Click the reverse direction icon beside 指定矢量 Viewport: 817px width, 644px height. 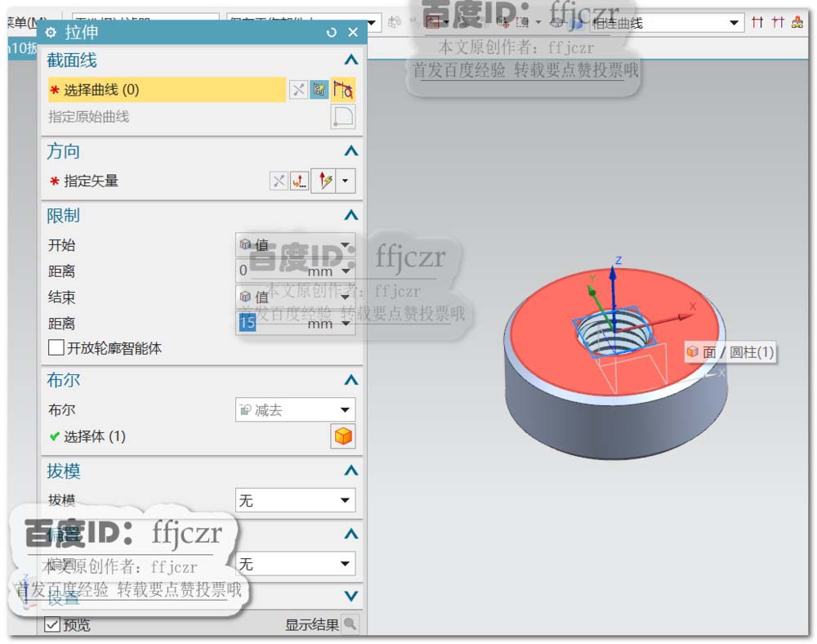(x=279, y=181)
